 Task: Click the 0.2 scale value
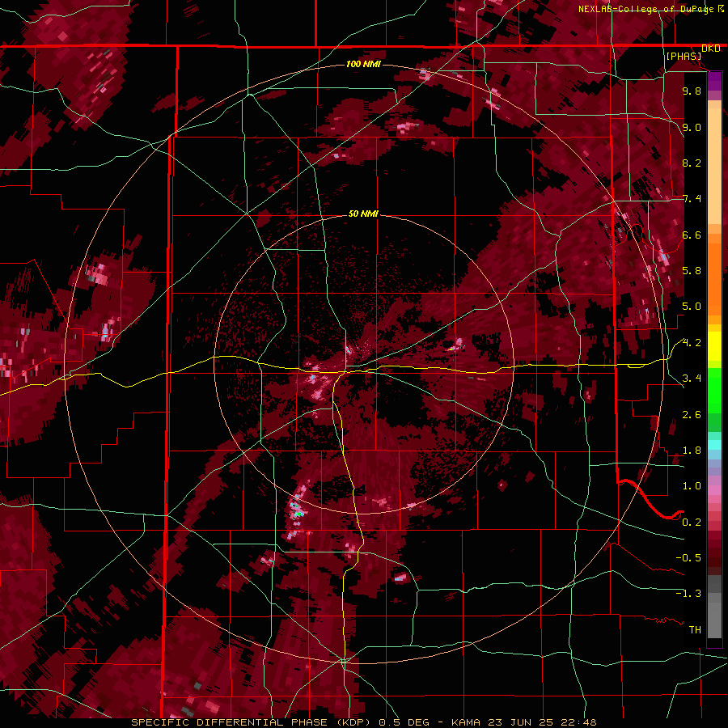pyautogui.click(x=692, y=523)
